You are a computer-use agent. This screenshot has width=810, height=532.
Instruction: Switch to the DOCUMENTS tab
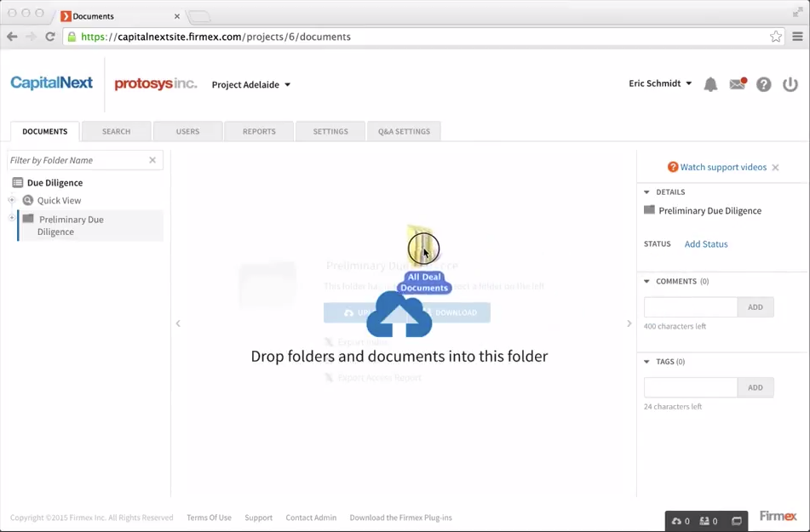click(x=45, y=131)
